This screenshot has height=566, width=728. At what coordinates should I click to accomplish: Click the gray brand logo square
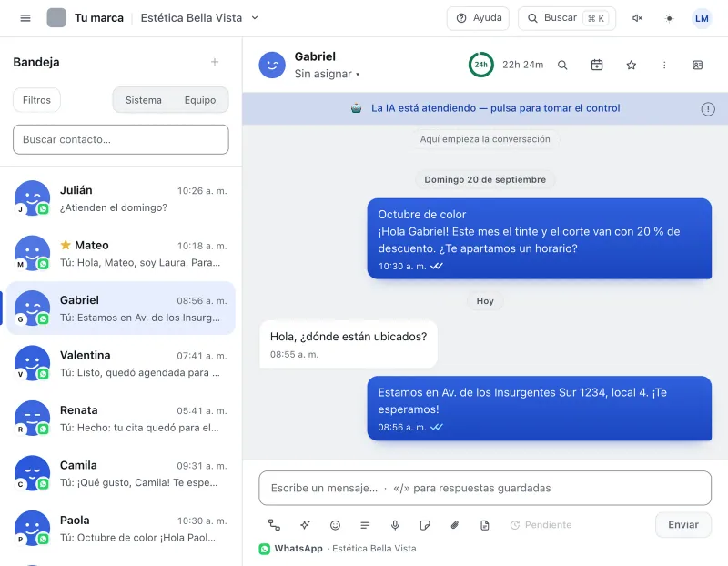(56, 18)
